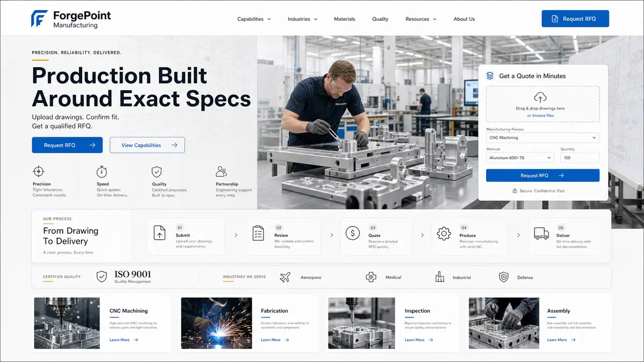Click arrow next to Inspection Learn More

(x=431, y=340)
